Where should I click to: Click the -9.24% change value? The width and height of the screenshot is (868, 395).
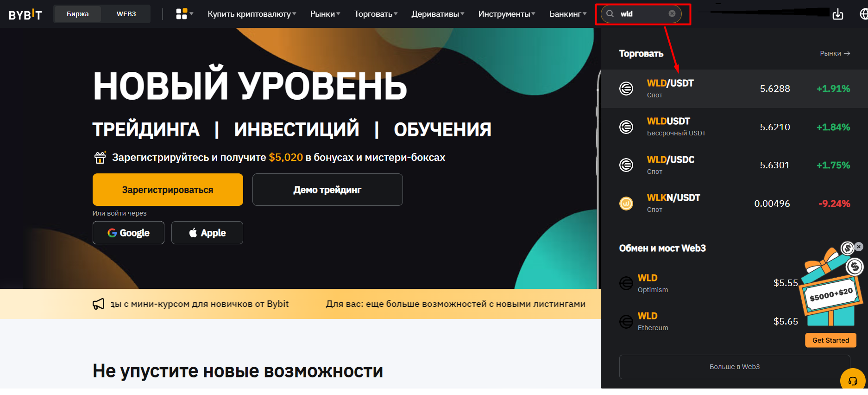pyautogui.click(x=834, y=204)
